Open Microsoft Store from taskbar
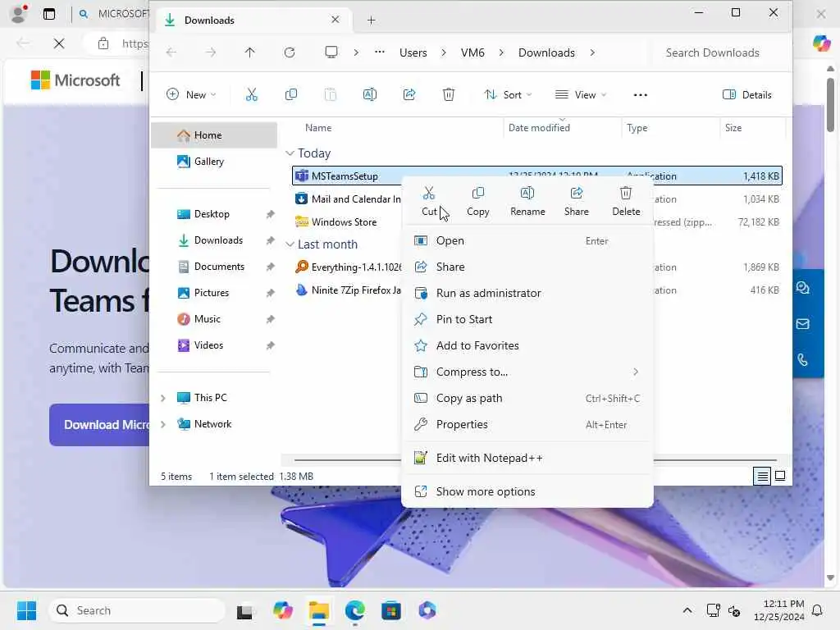840x630 pixels. tap(391, 610)
